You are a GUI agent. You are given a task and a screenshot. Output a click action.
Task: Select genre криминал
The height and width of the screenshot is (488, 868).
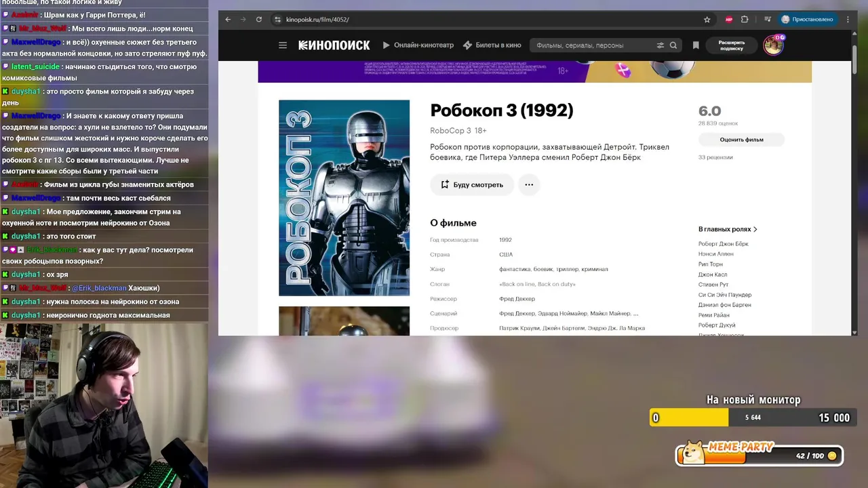(x=595, y=269)
